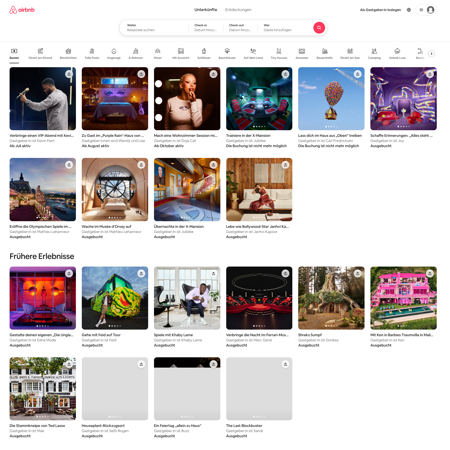Viewport: 450px width, 450px height.
Task: Select the Auf dem Land category
Action: (253, 54)
